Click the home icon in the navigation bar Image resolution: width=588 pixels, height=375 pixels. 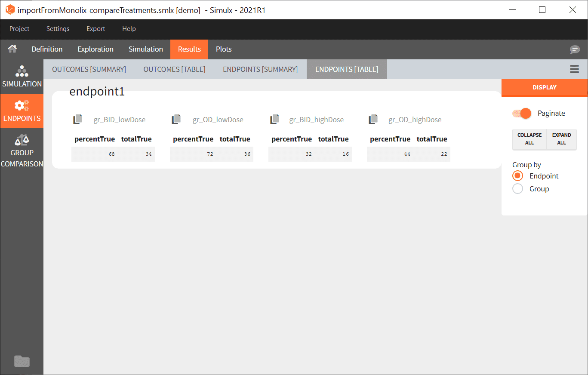12,49
